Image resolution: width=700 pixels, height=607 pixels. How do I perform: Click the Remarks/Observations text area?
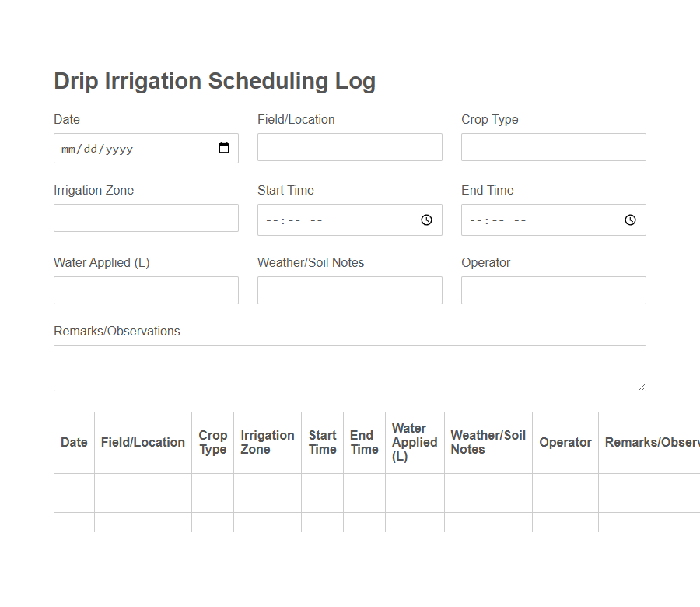pos(349,366)
